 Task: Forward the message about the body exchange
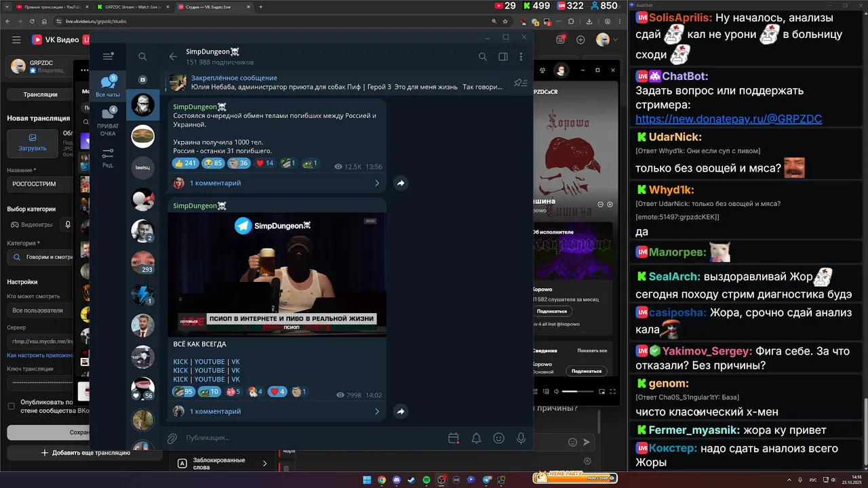401,183
